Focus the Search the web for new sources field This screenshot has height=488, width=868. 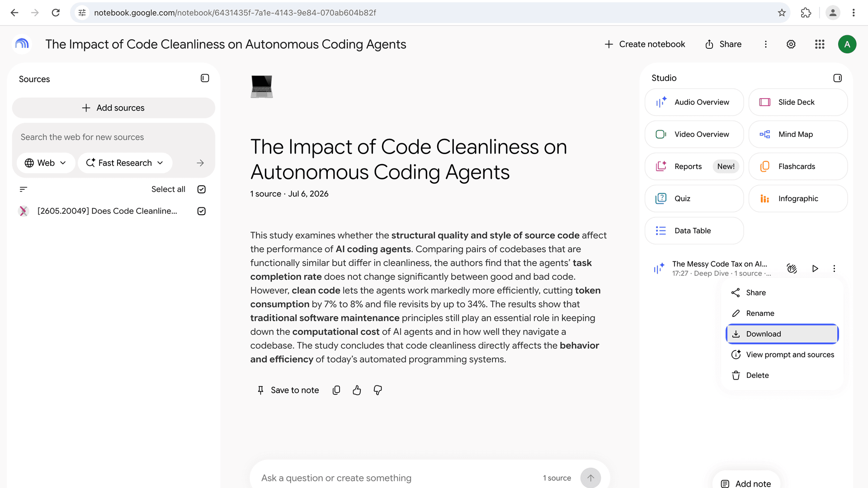click(x=113, y=137)
